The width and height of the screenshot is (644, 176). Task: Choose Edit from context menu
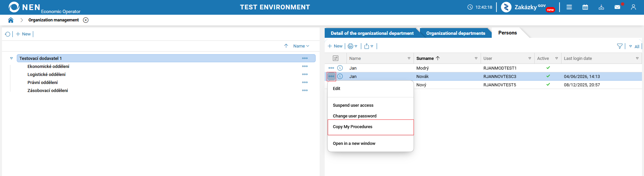[x=371, y=89]
